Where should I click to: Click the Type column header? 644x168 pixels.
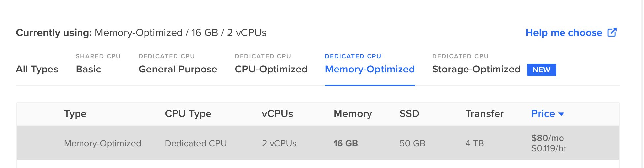[75, 114]
